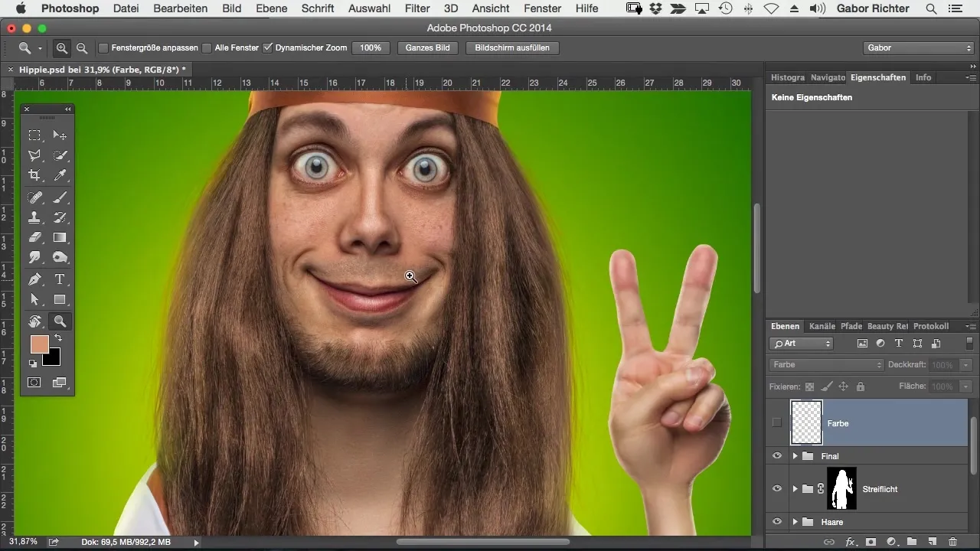This screenshot has width=980, height=551.
Task: Change the screen mode
Action: click(x=60, y=382)
